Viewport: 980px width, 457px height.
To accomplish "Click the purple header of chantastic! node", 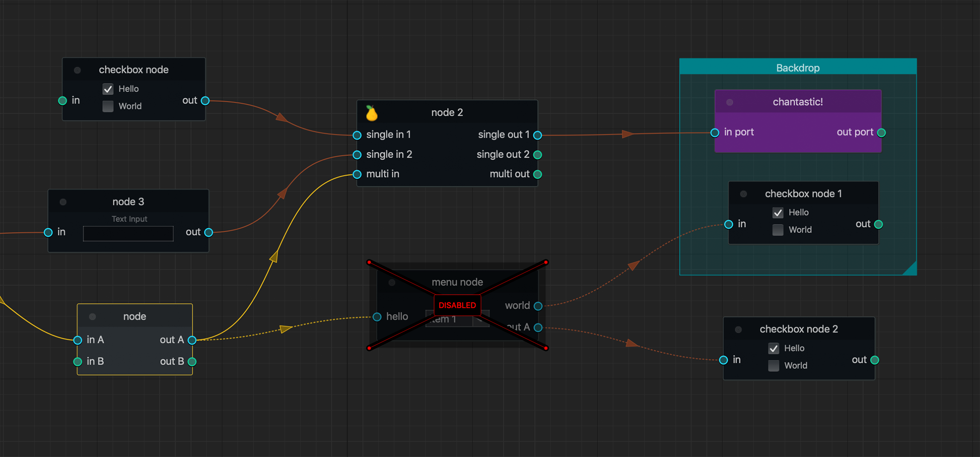I will tap(798, 102).
